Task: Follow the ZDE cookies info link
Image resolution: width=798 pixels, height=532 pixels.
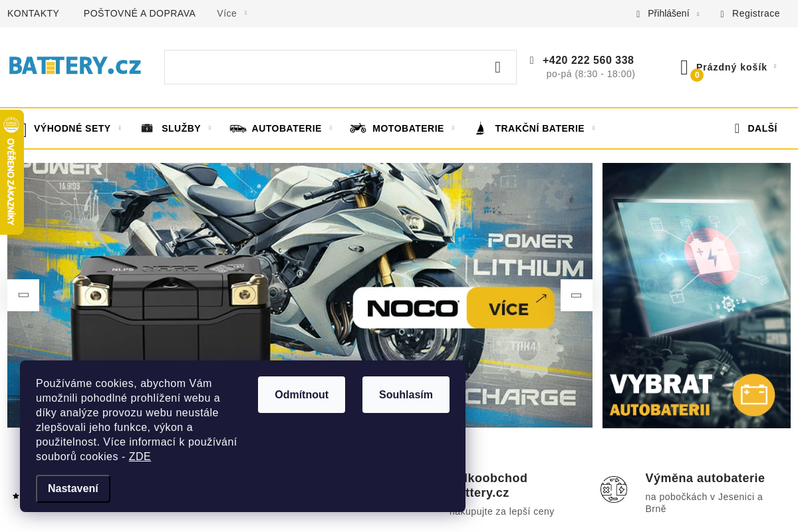Action: [x=140, y=457]
